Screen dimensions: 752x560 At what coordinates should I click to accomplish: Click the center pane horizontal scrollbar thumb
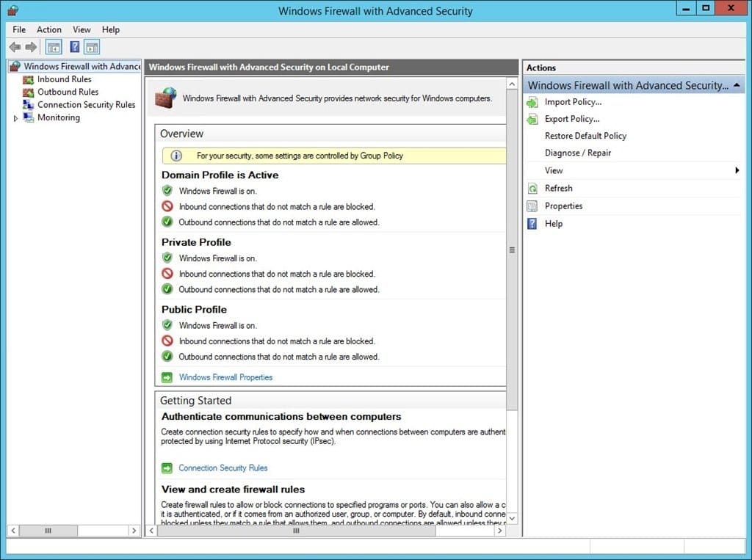point(297,531)
